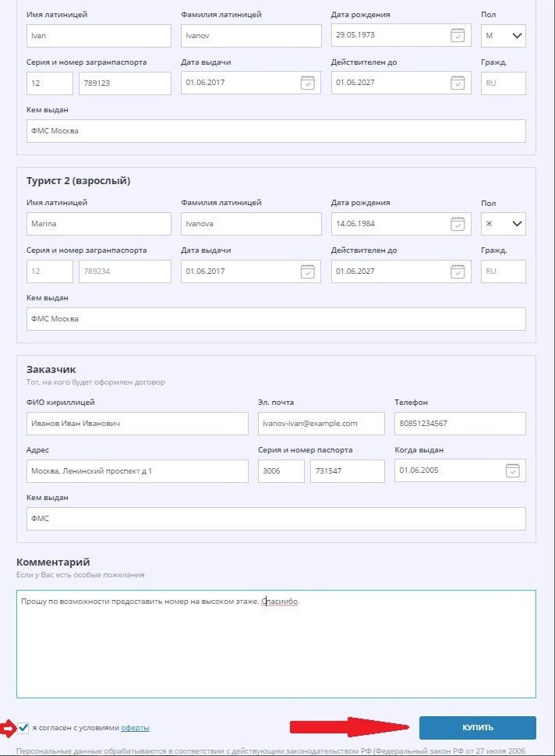Select the customer Телефон field
The height and width of the screenshot is (756, 555).
point(459,424)
